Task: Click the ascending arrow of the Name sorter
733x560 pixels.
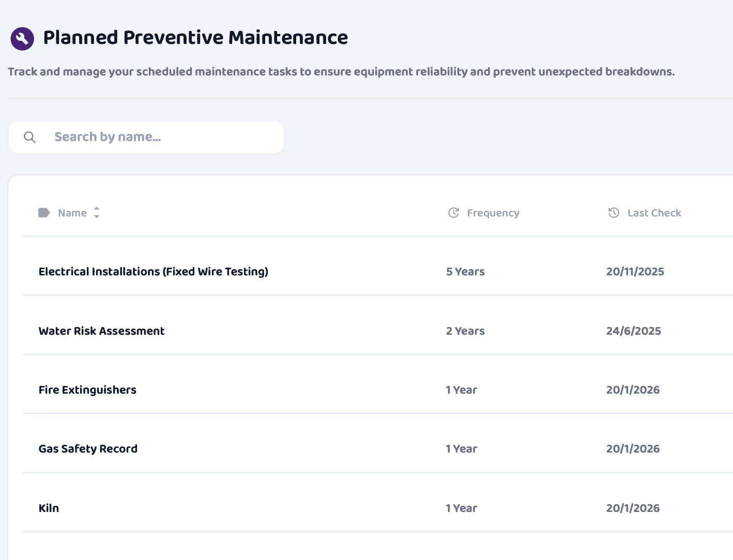Action: click(97, 209)
